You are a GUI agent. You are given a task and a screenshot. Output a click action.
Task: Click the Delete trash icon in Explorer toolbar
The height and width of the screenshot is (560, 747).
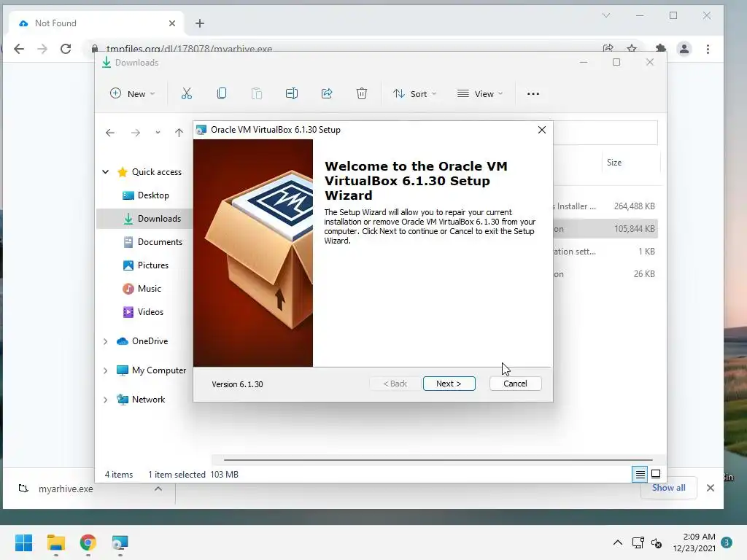pyautogui.click(x=362, y=94)
